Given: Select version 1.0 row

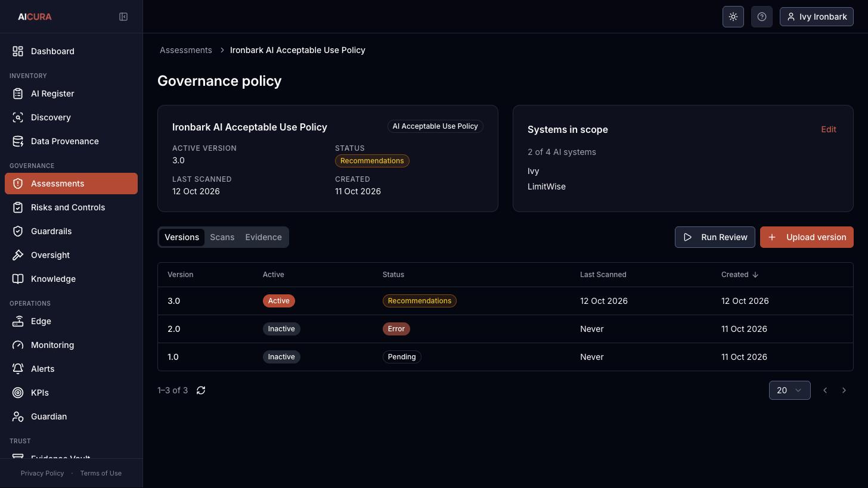Looking at the screenshot, I should 506,357.
